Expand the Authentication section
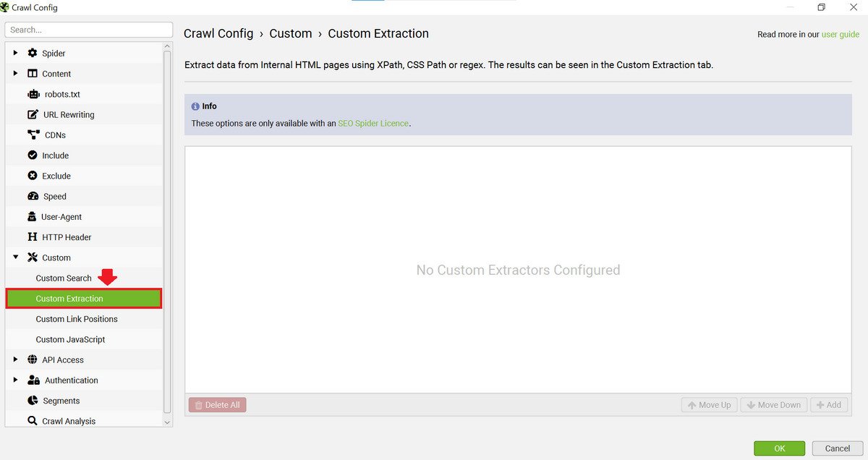Image resolution: width=868 pixels, height=460 pixels. coord(14,380)
